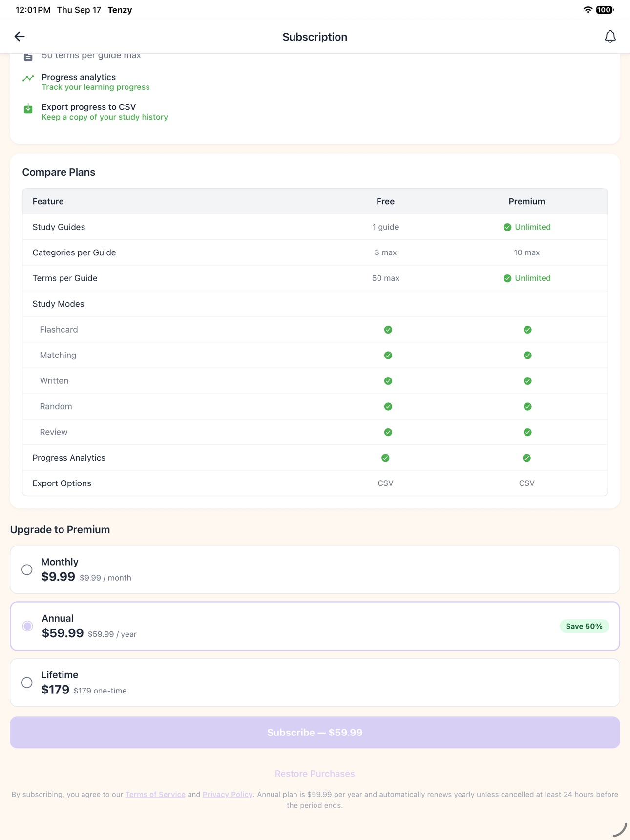Click the Free column checkmark for Flashcard
This screenshot has width=630, height=840.
coord(388,330)
